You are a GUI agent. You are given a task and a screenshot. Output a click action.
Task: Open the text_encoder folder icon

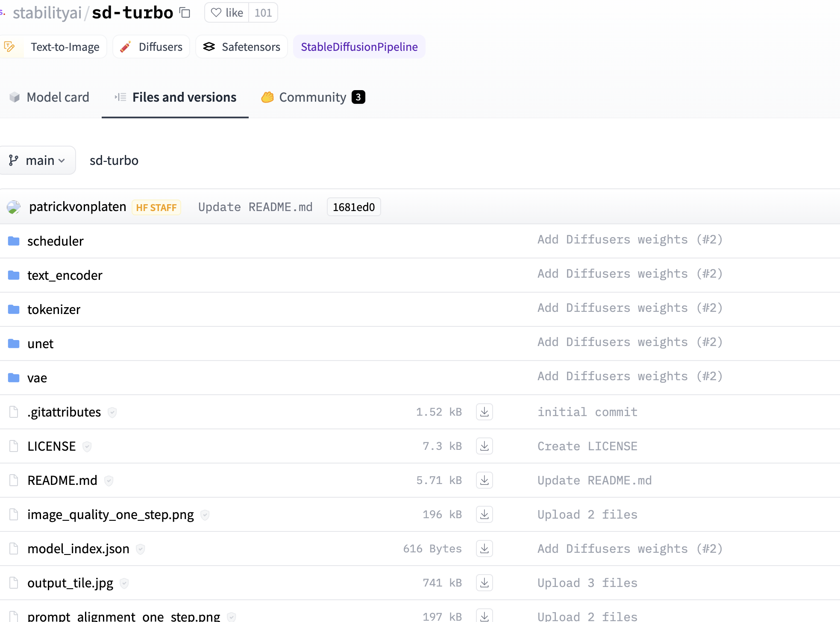click(x=14, y=276)
